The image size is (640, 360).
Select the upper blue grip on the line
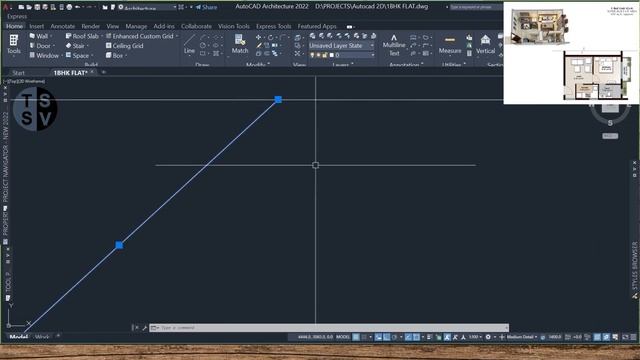tap(278, 99)
